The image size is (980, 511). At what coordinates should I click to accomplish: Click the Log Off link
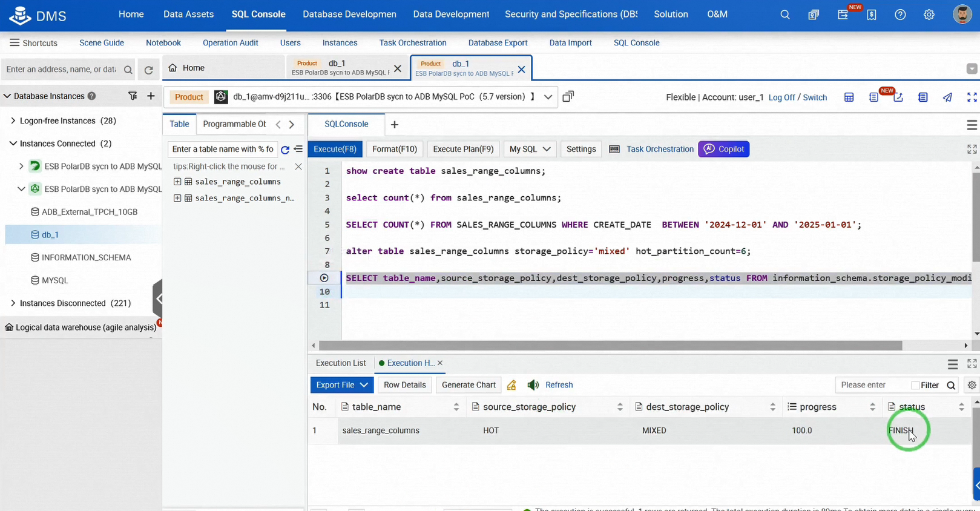(781, 97)
